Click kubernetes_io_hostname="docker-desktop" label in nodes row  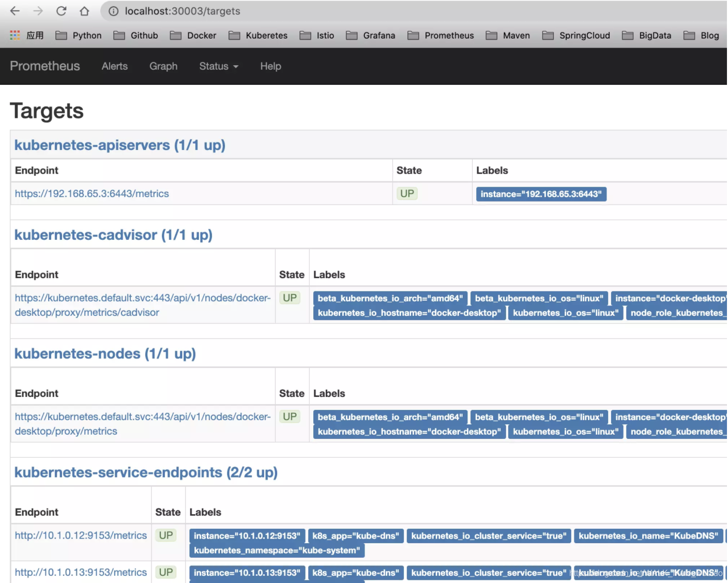[410, 432]
